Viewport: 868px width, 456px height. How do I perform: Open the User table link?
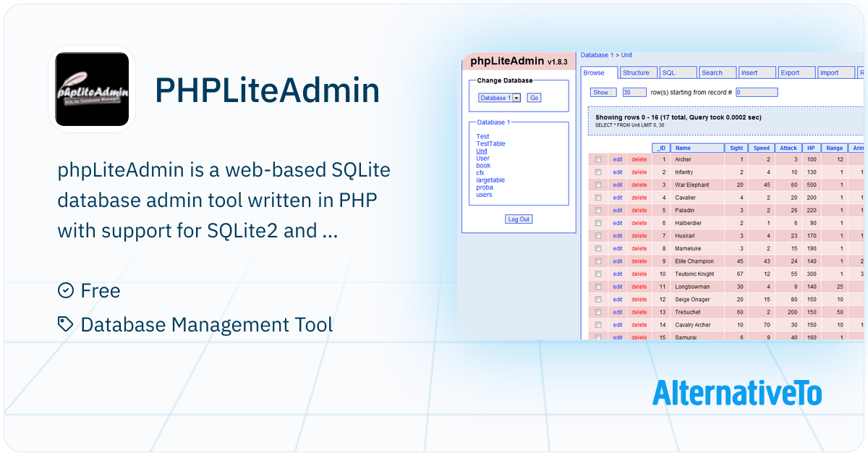(x=482, y=159)
